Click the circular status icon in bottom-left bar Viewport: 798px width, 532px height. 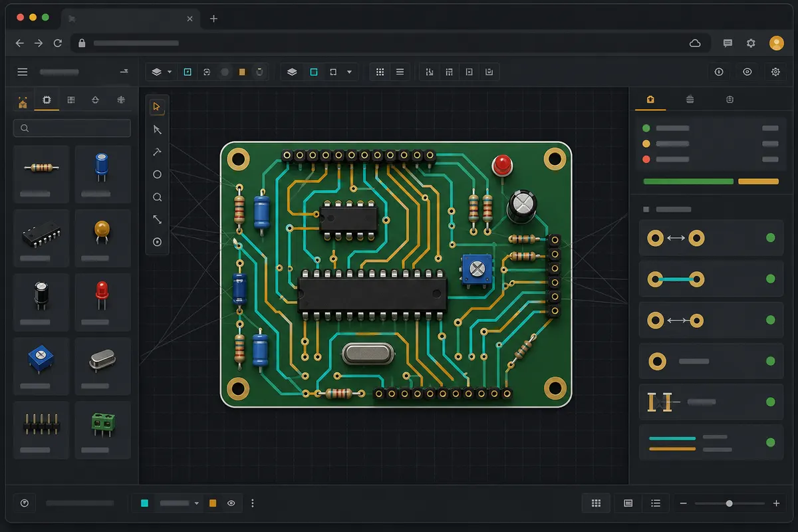[x=25, y=503]
